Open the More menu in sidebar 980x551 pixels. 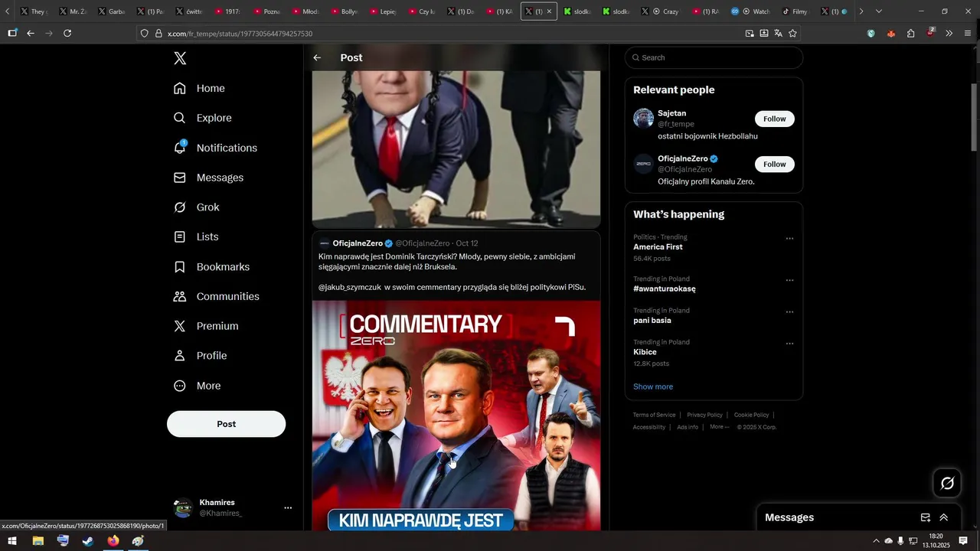tap(198, 386)
